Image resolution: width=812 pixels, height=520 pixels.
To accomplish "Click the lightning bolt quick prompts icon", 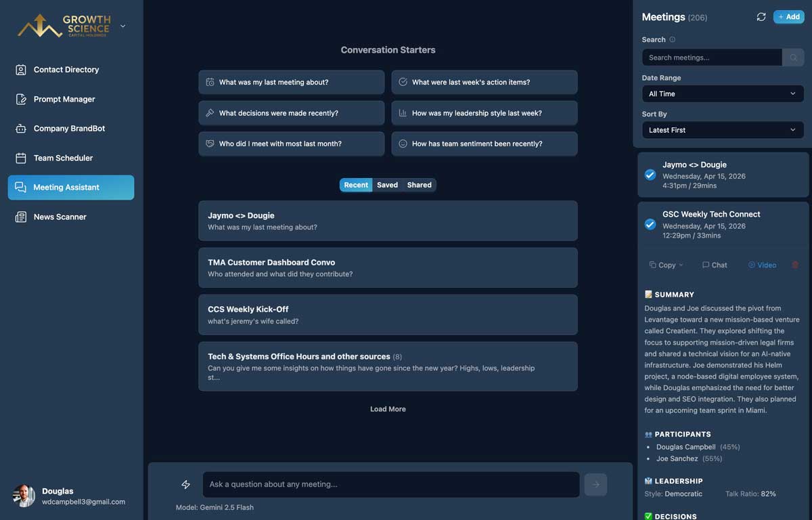I will coord(185,484).
